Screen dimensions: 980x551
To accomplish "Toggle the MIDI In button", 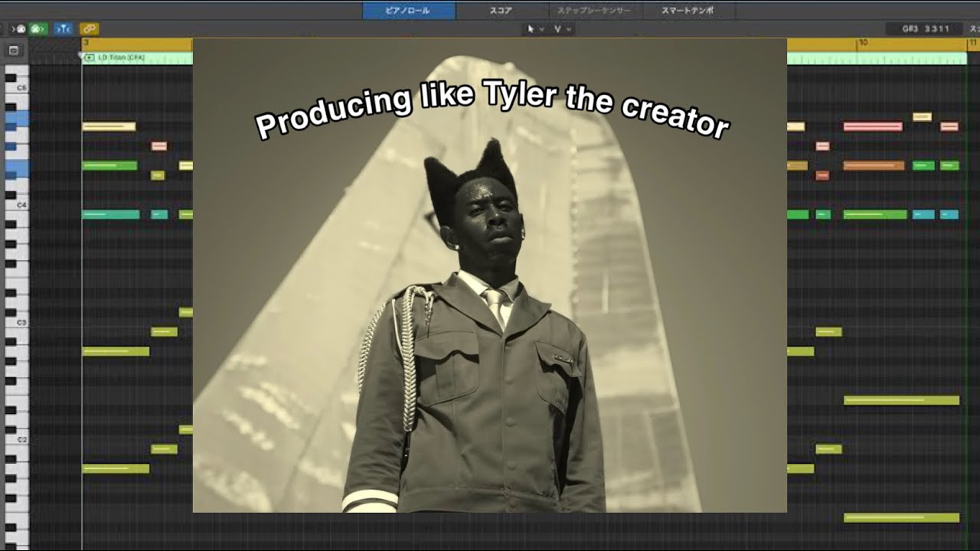I will [x=20, y=29].
